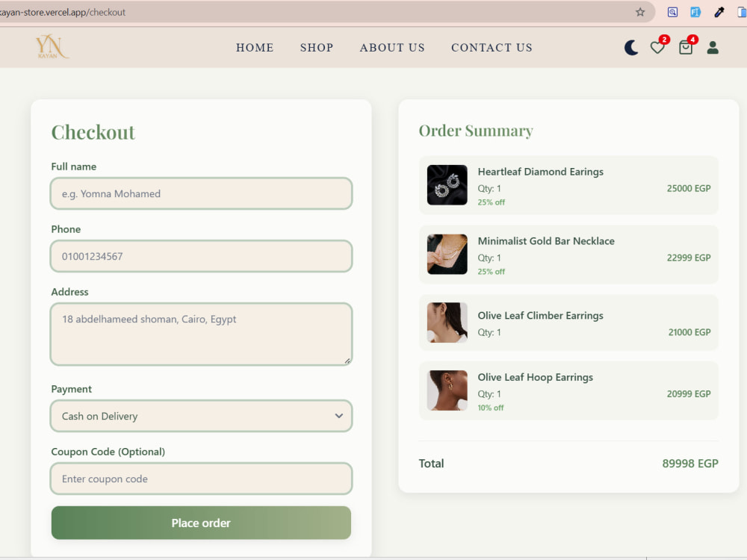Click the 20999 EGP price
This screenshot has height=560, width=747.
tap(689, 393)
